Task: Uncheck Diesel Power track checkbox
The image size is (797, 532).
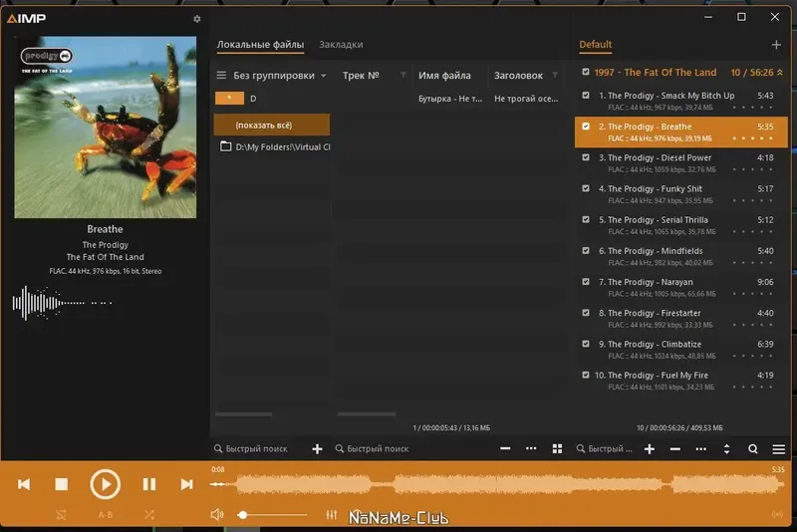Action: click(x=586, y=157)
